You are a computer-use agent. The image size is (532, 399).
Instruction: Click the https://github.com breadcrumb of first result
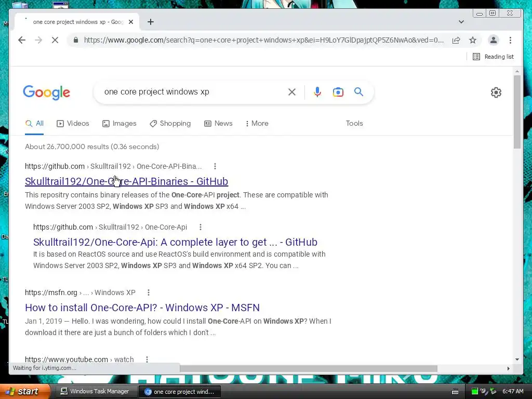[x=55, y=166]
